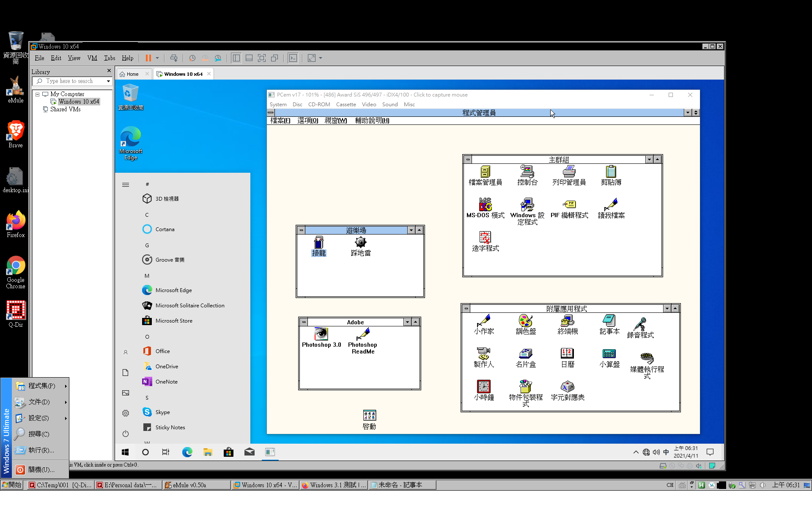This screenshot has width=812, height=508.
Task: Expand the 程式集(P) submenu
Action: (x=41, y=386)
